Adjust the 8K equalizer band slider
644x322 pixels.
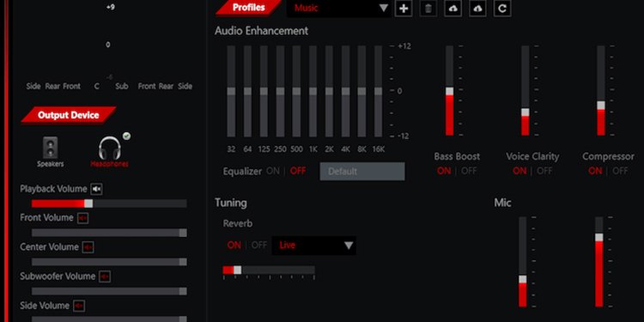tap(361, 91)
